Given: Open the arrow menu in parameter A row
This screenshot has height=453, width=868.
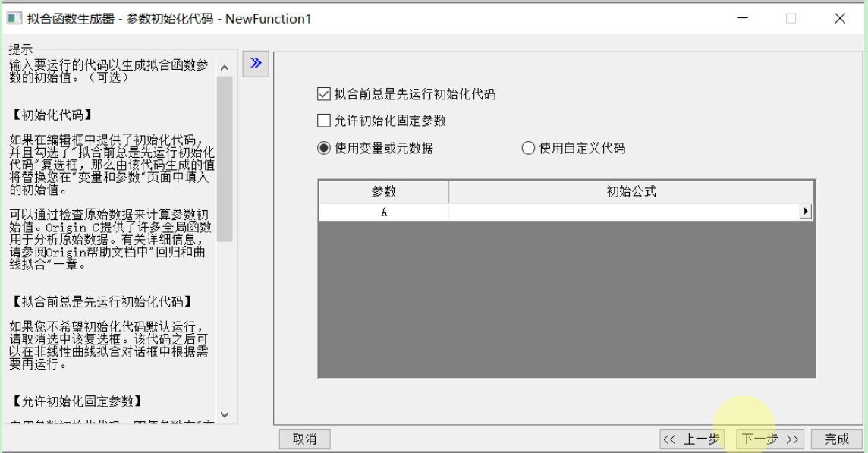Looking at the screenshot, I should (x=806, y=212).
